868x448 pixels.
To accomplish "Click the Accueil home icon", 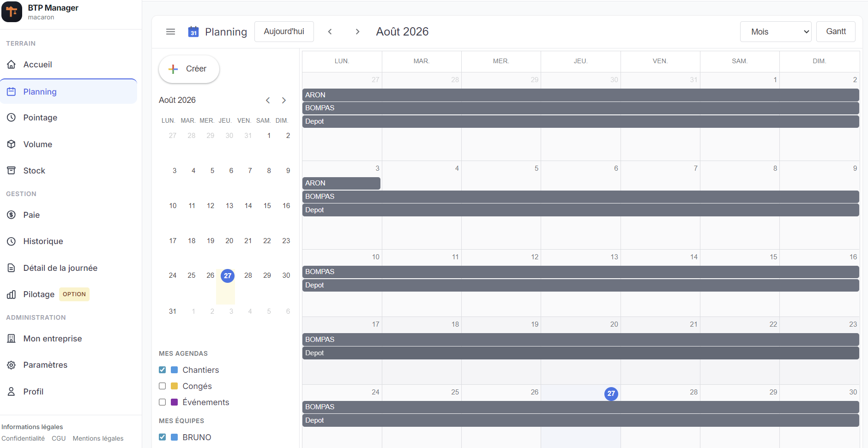I will pyautogui.click(x=12, y=65).
